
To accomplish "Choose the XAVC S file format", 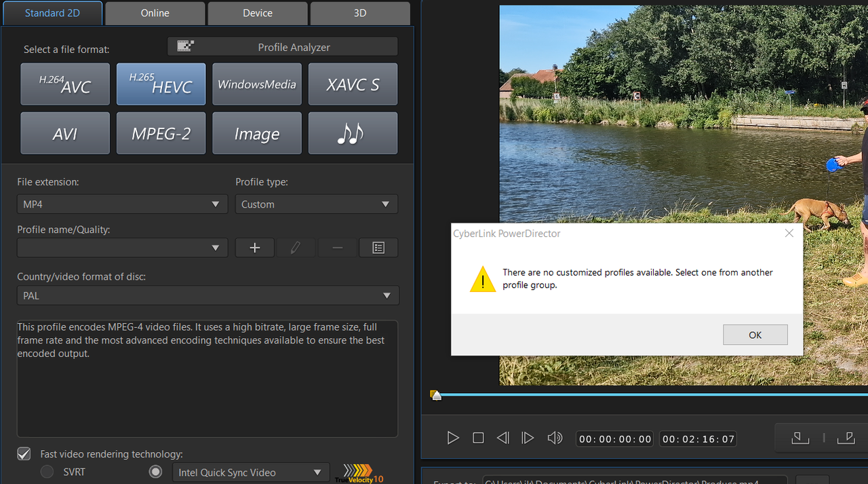I will (x=353, y=84).
